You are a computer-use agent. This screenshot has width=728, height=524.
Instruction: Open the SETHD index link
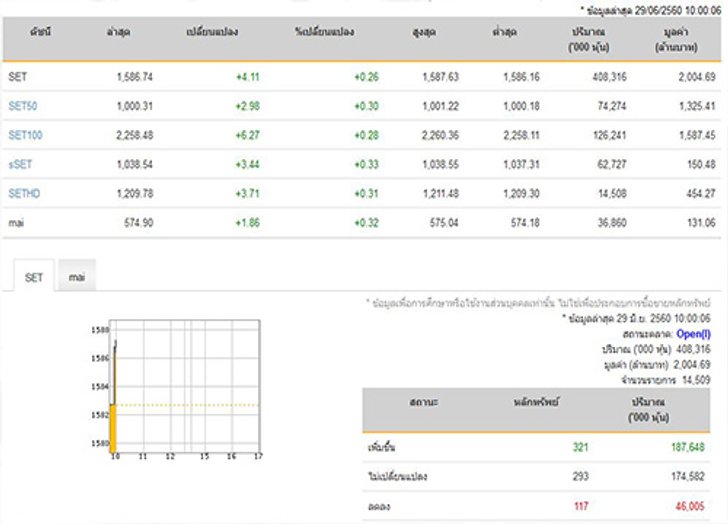[24, 194]
